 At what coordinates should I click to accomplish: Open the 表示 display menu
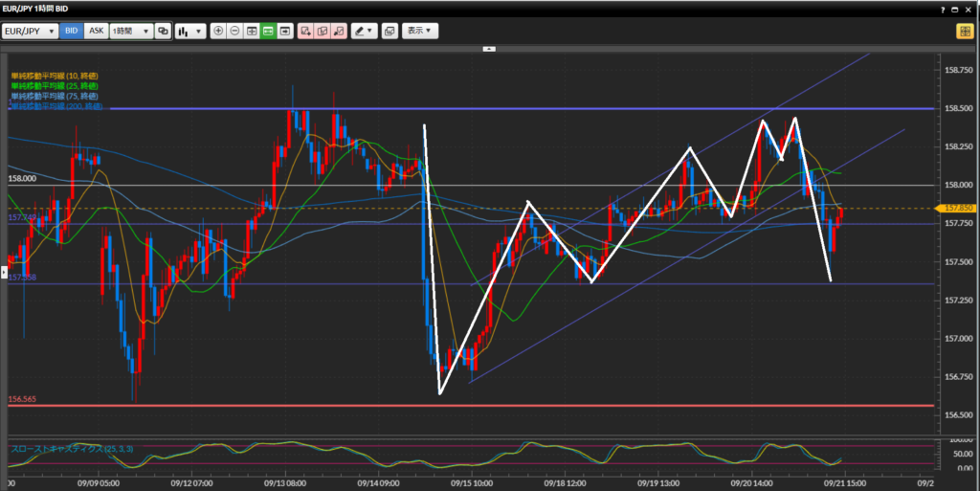coord(420,31)
